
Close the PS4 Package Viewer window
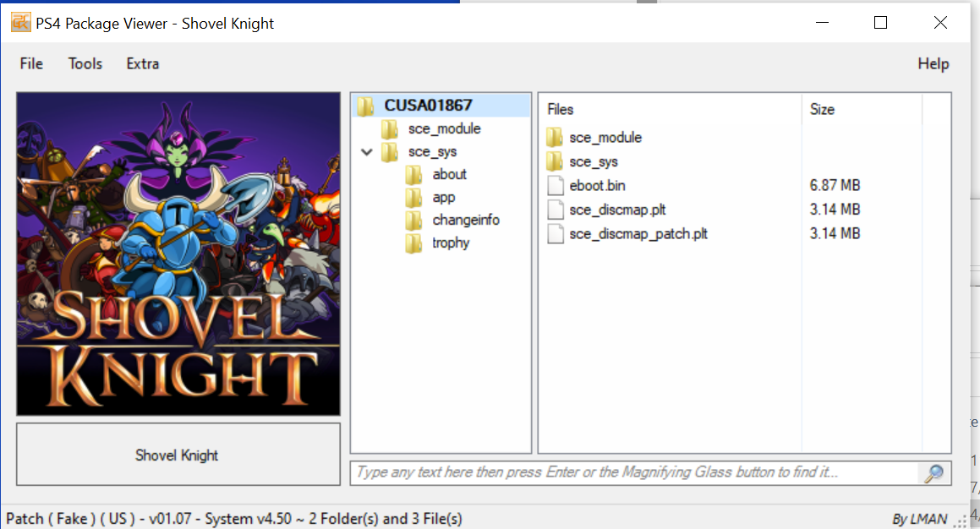coord(940,23)
